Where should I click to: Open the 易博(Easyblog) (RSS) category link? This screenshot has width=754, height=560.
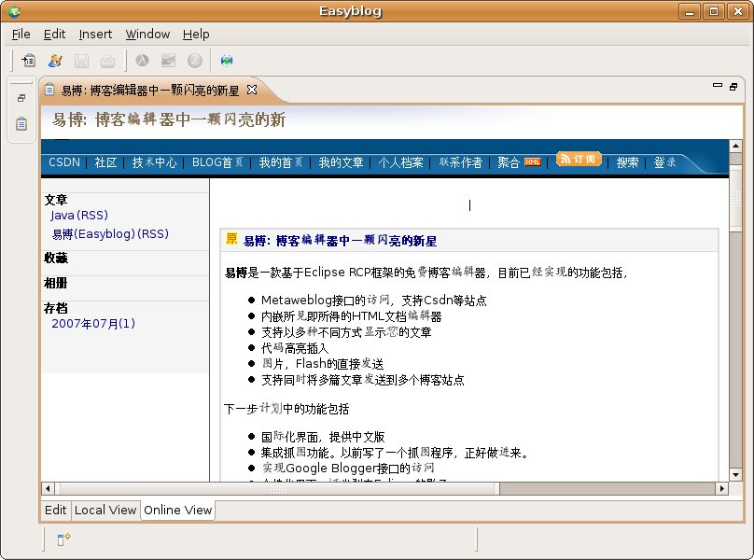point(110,234)
